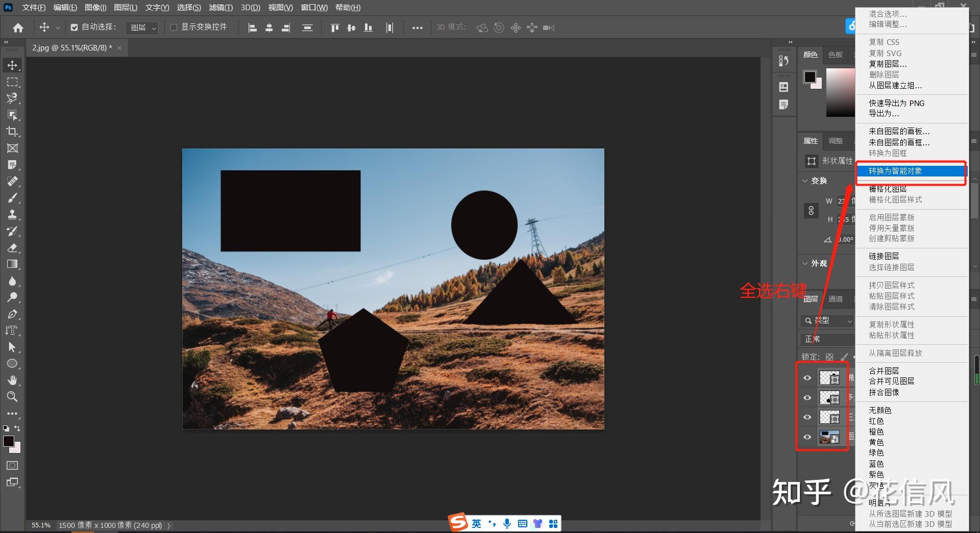Close the 2.jpg document tab
Screen dimensions: 980x533
[x=119, y=48]
